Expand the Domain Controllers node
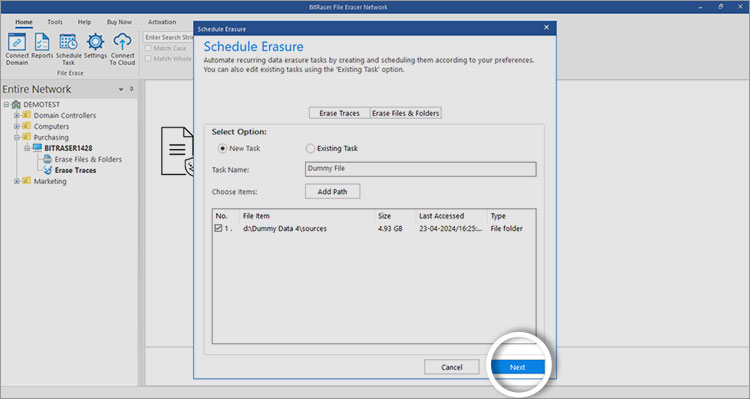 (17, 115)
